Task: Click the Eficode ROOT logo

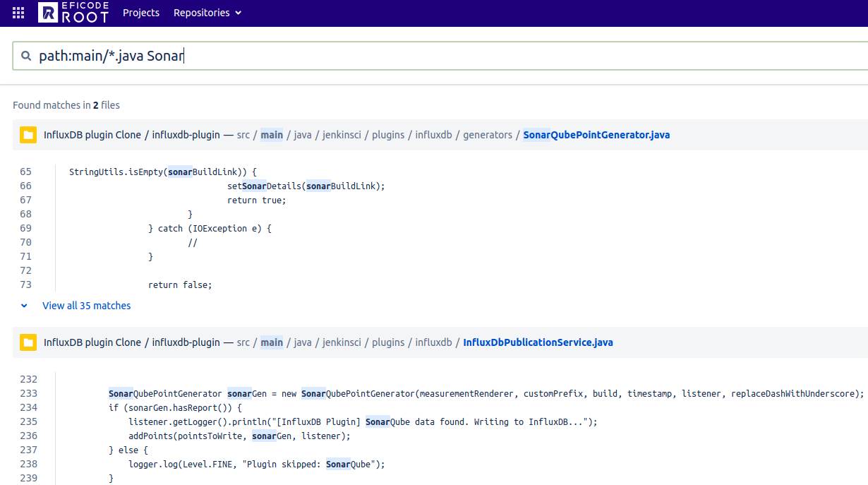Action: (73, 13)
